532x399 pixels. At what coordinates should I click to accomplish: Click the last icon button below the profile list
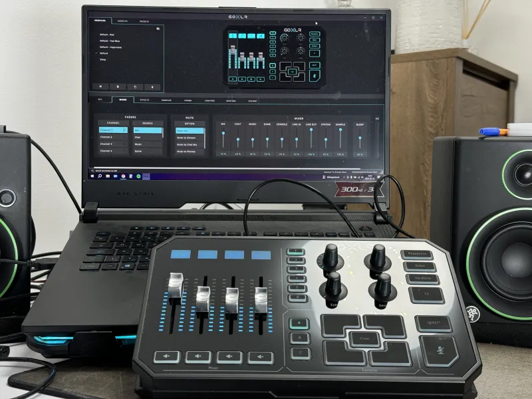[x=152, y=86]
